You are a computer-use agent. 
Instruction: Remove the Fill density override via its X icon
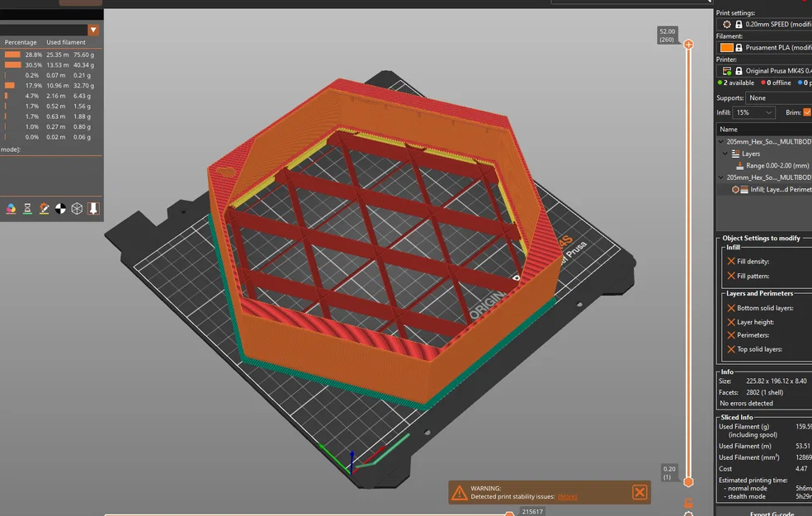(731, 263)
